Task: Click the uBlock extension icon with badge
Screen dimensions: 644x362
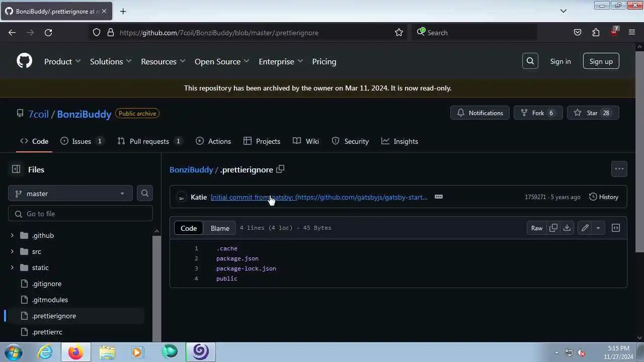Action: point(614,32)
